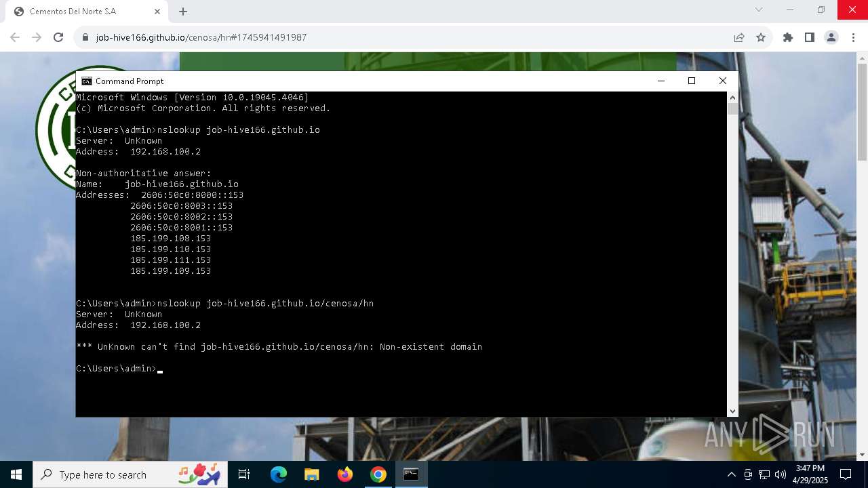The width and height of the screenshot is (868, 488).
Task: Open tab search chevron in Chrome
Action: (759, 9)
